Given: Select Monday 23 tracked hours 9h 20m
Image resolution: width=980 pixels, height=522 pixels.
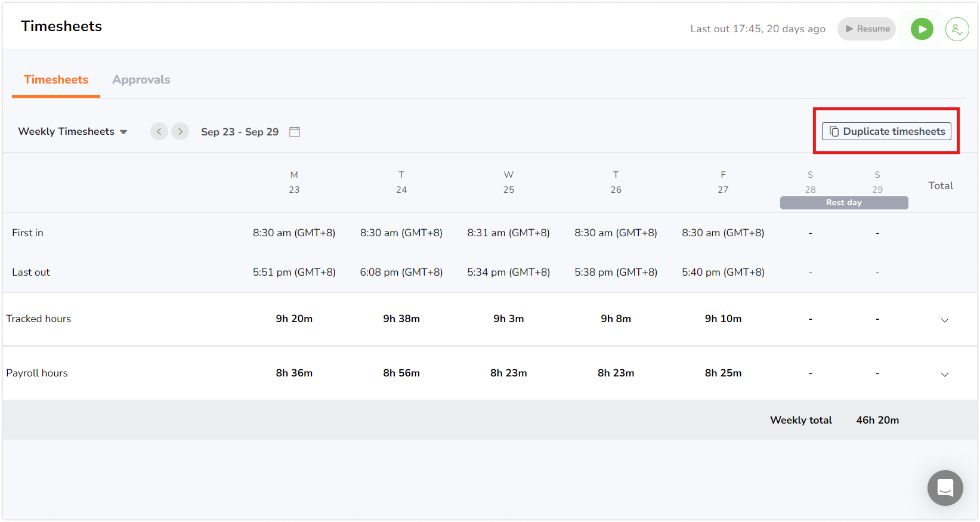Looking at the screenshot, I should tap(294, 319).
